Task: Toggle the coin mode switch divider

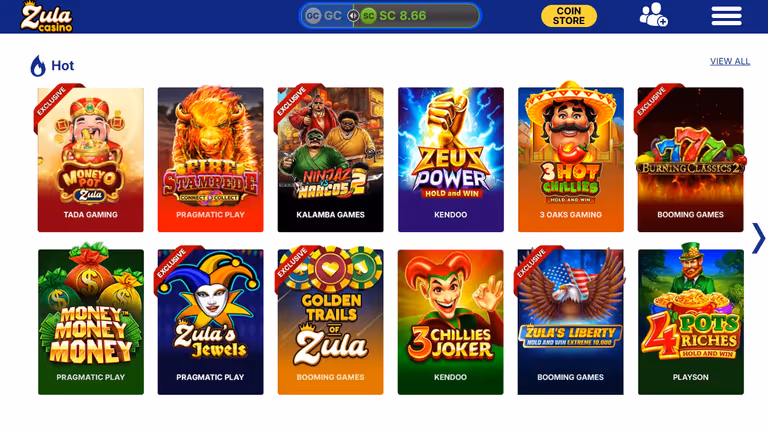Action: tap(353, 16)
